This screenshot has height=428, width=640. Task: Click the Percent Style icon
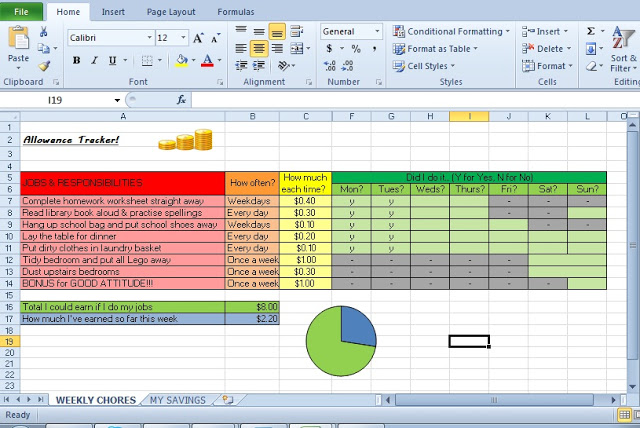(x=356, y=49)
